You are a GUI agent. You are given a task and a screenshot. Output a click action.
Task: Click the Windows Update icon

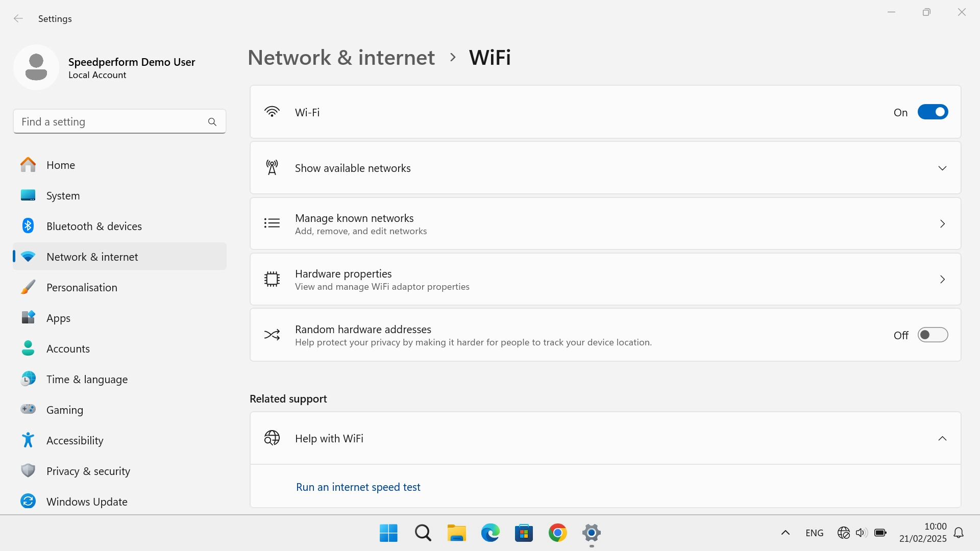tap(28, 502)
